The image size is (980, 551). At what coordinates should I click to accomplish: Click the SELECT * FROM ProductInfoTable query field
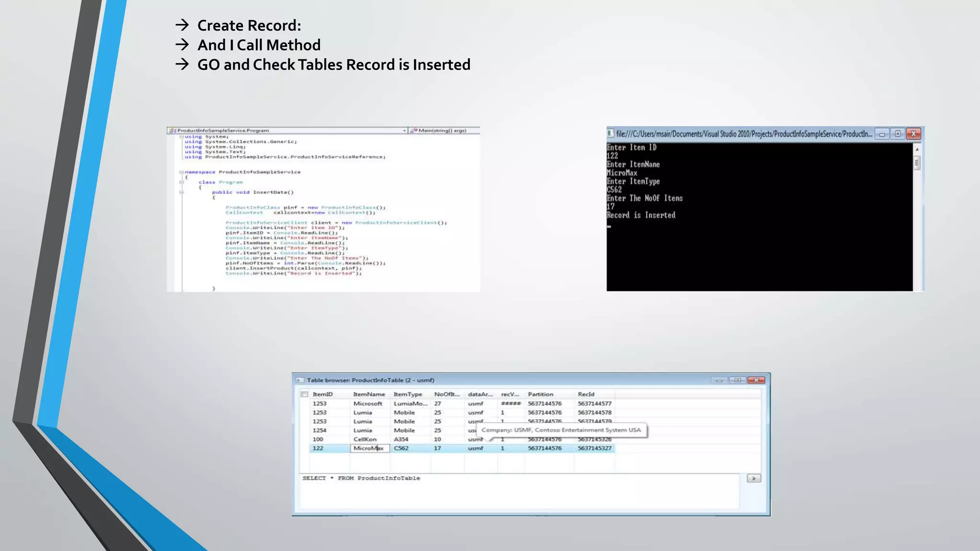tap(519, 491)
